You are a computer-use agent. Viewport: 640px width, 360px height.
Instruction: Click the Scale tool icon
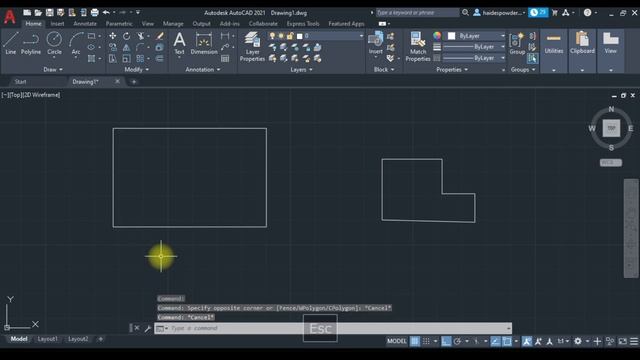point(127,58)
